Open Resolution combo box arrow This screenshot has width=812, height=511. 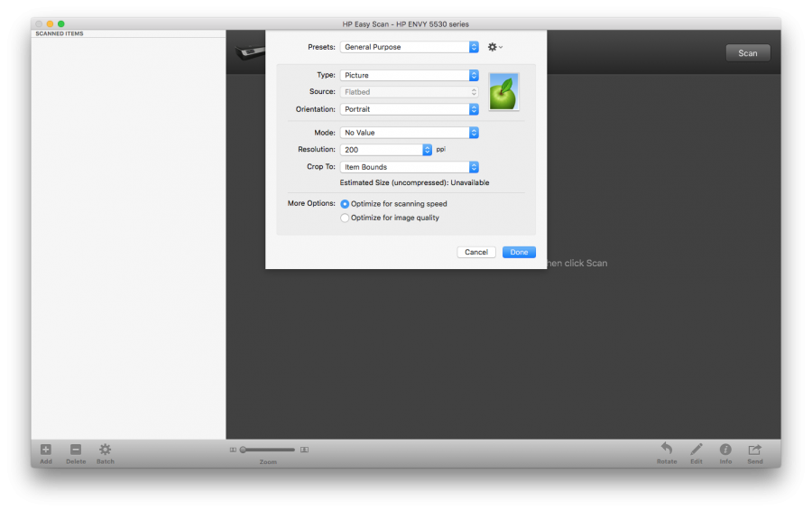[428, 150]
